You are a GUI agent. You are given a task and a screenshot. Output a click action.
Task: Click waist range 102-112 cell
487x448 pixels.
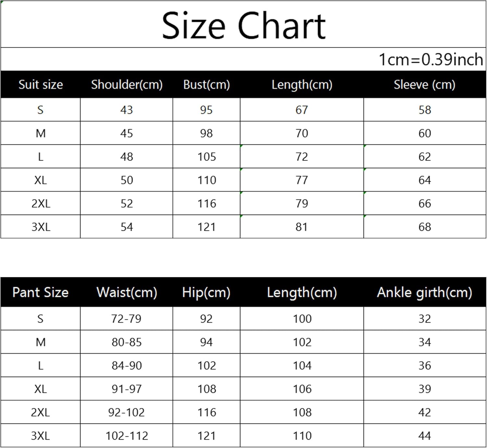(x=127, y=436)
